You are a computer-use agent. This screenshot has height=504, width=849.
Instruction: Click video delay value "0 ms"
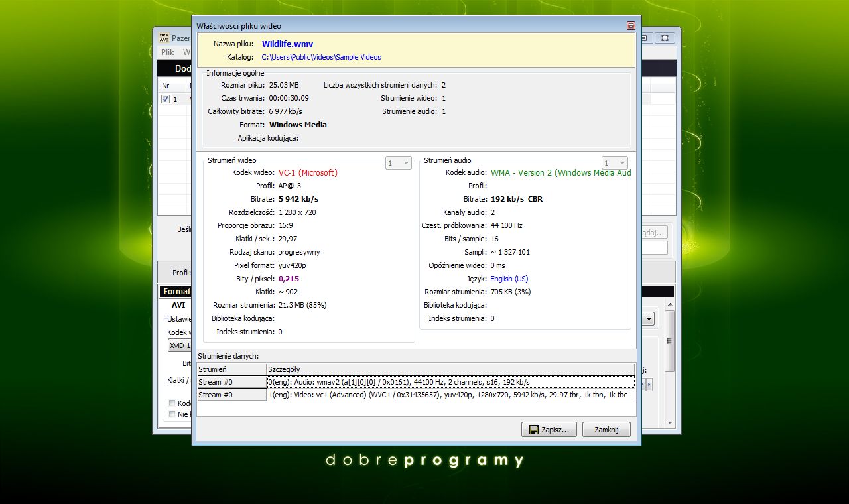pos(497,265)
